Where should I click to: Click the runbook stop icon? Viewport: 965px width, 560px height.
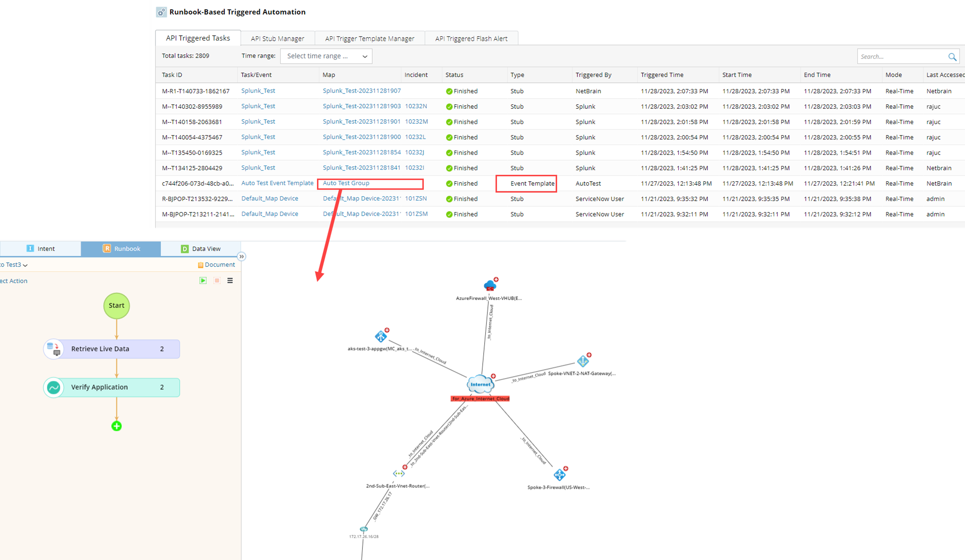217,280
